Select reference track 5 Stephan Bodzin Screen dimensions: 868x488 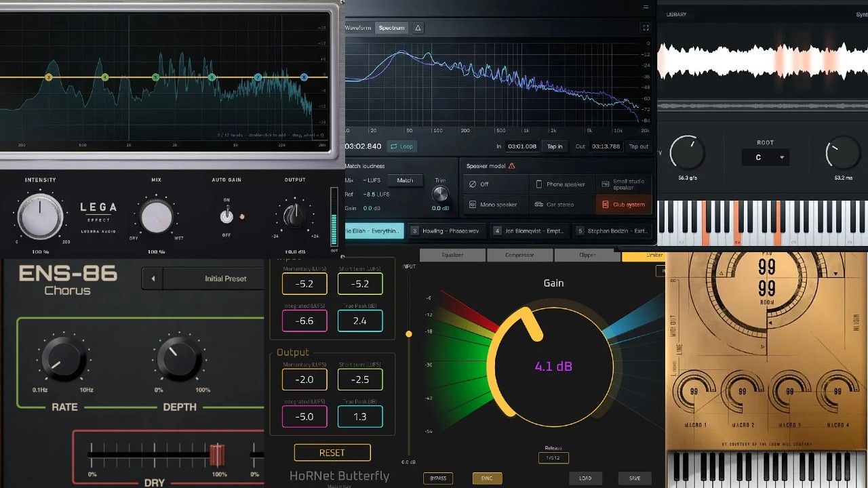(612, 231)
